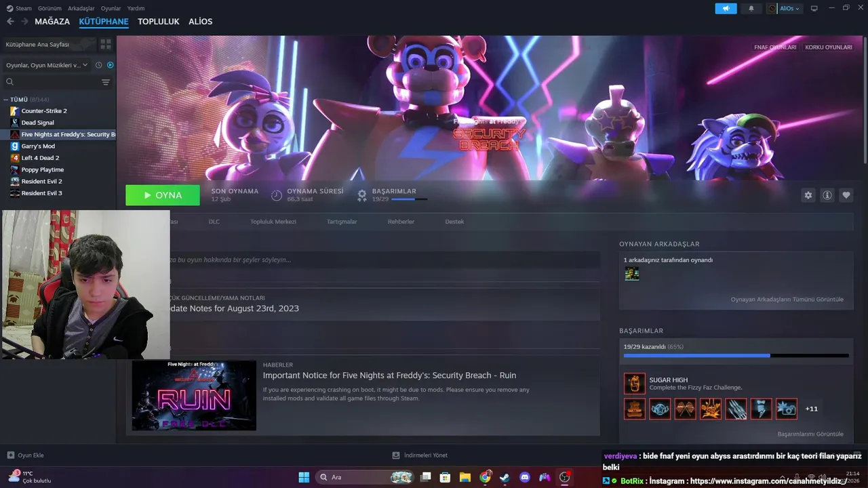This screenshot has height=488, width=868.
Task: Show game info icon
Action: tap(827, 195)
